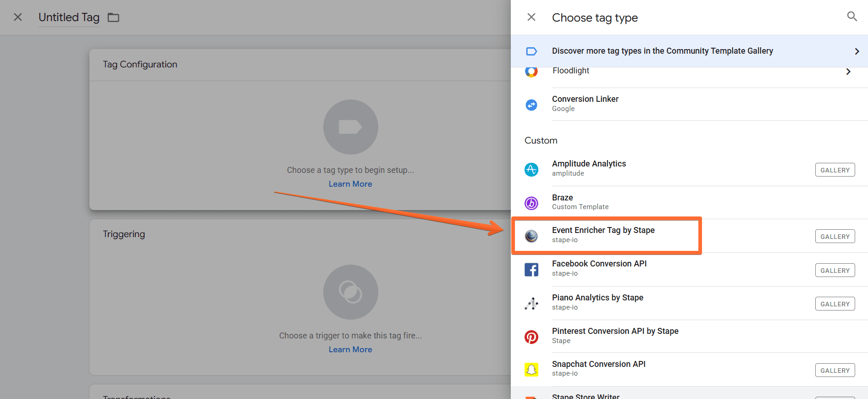Click the tag icon in the gallery banner
This screenshot has width=868, height=399.
pos(531,51)
